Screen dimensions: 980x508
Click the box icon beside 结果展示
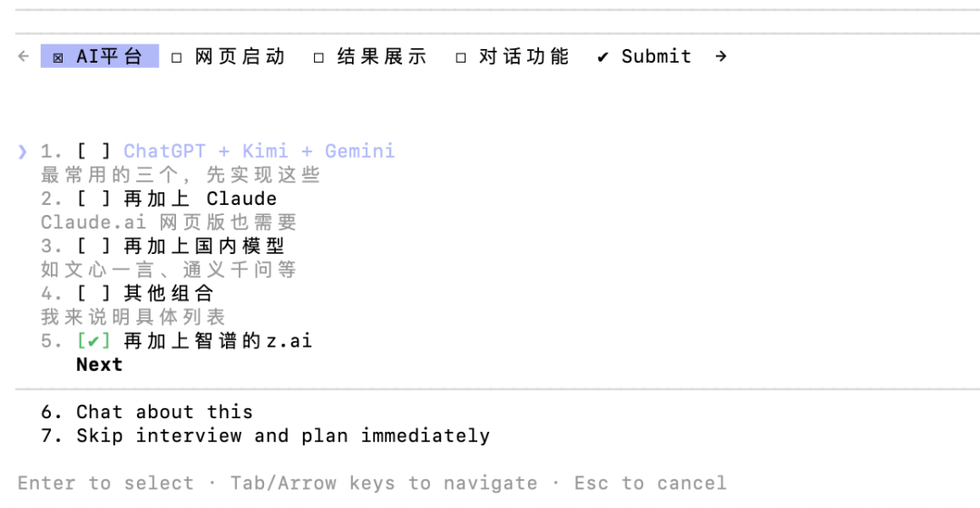pos(318,57)
